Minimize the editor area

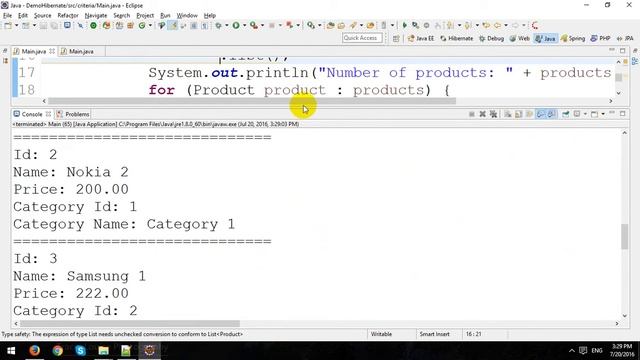[x=612, y=50]
